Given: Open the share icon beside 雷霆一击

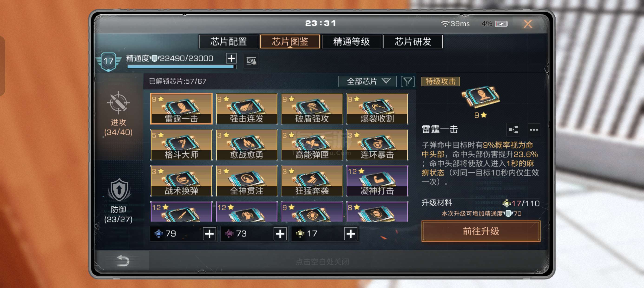Looking at the screenshot, I should (513, 130).
